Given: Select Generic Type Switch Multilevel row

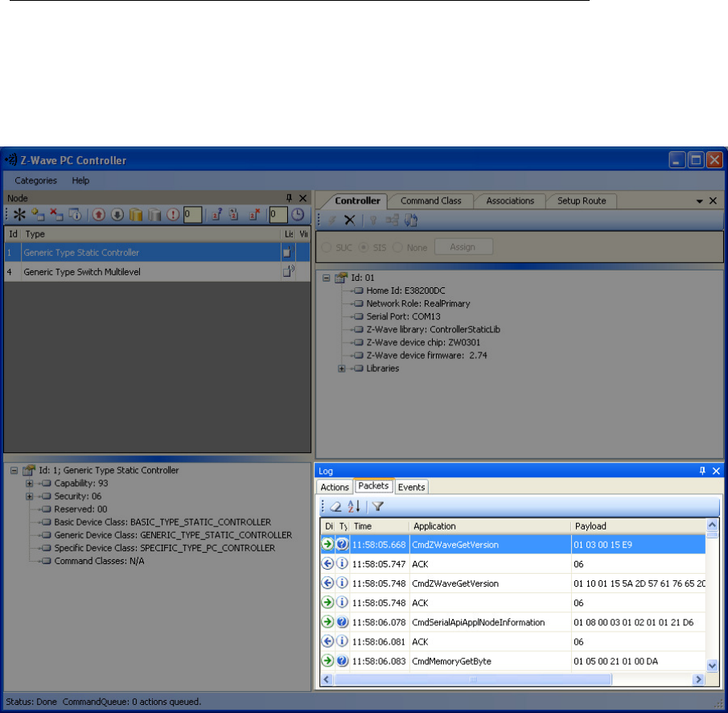Looking at the screenshot, I should coord(157,272).
